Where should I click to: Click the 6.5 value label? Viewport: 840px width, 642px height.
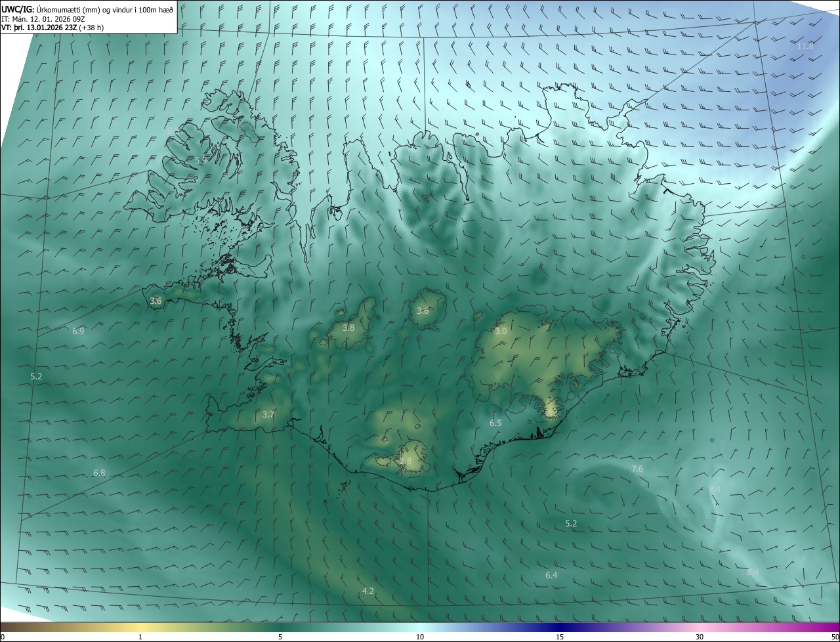click(495, 423)
